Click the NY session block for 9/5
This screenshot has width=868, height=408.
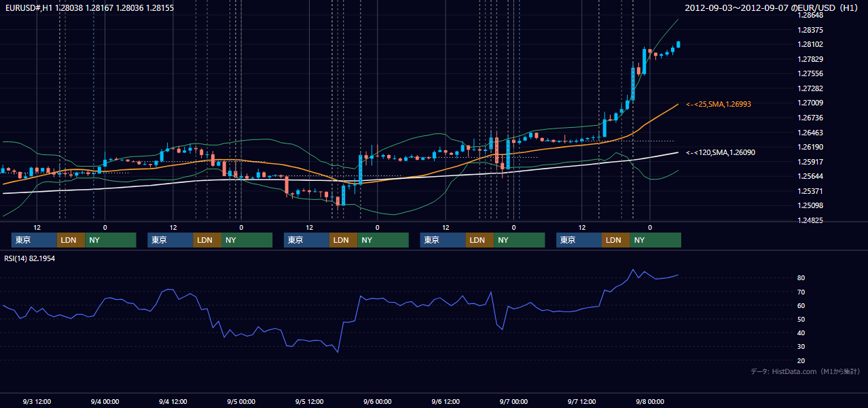point(383,240)
